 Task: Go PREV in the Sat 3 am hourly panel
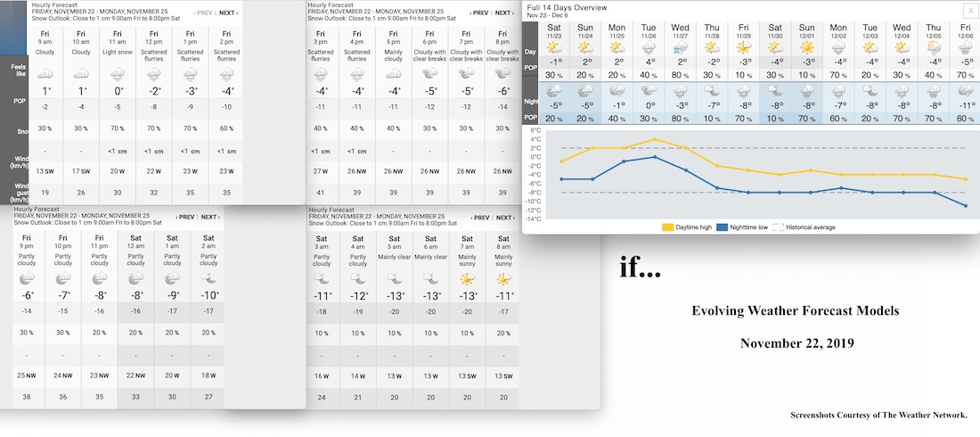479,218
